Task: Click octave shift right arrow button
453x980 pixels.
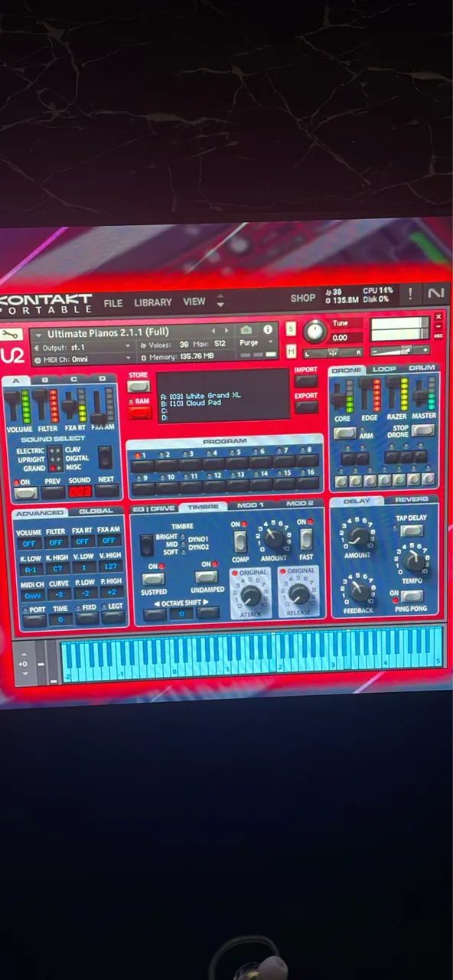Action: point(207,612)
